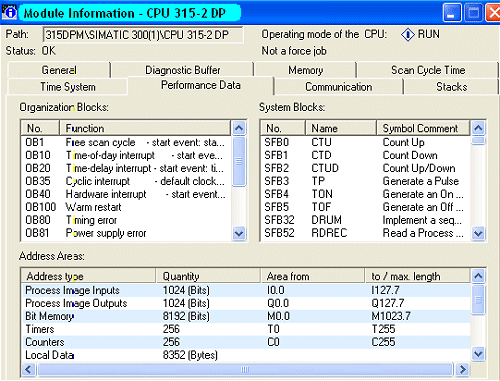
Task: Select the SFB0 CTU row
Action: 366,142
